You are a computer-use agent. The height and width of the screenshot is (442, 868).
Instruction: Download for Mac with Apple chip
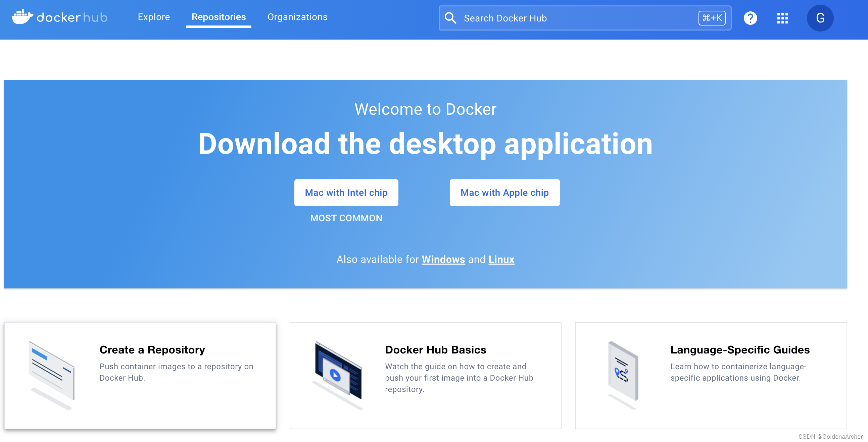504,192
